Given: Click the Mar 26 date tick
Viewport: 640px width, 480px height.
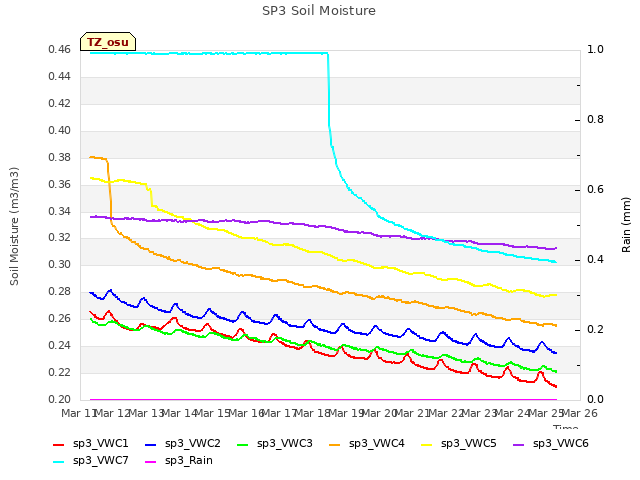Looking at the screenshot, I should click(x=580, y=413).
